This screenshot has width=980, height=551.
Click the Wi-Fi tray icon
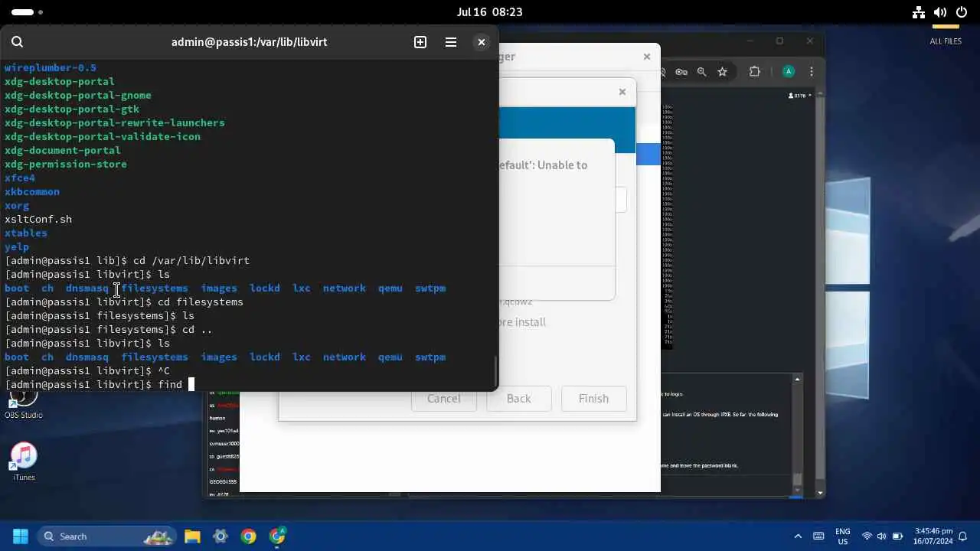pyautogui.click(x=867, y=536)
